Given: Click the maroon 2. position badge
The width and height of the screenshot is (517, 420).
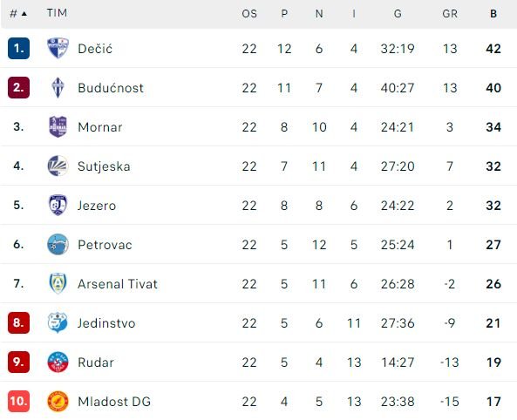Looking at the screenshot, I should click(x=18, y=88).
